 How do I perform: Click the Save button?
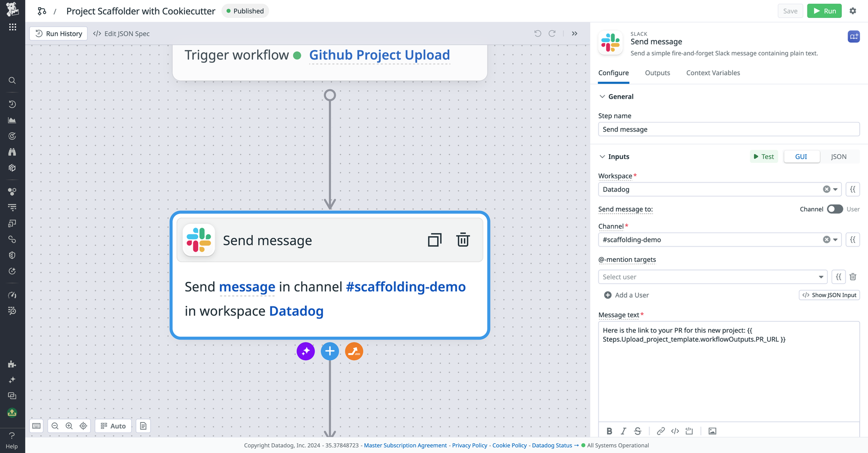790,11
